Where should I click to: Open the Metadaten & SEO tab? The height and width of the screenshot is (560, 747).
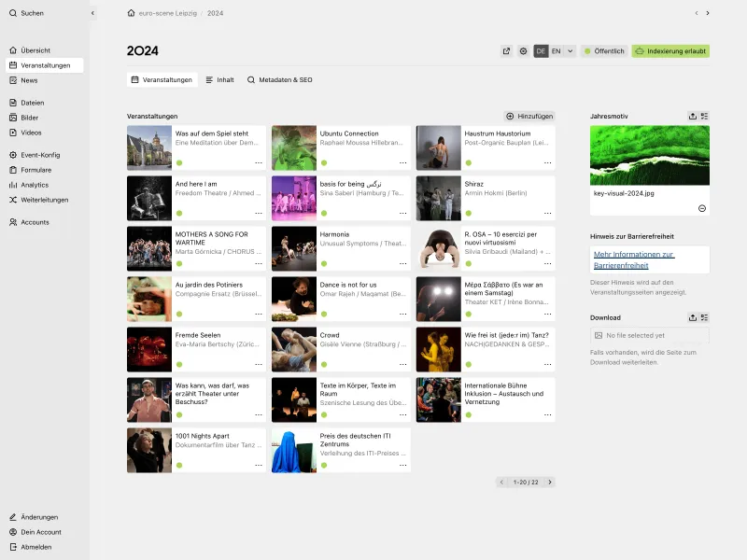click(280, 80)
